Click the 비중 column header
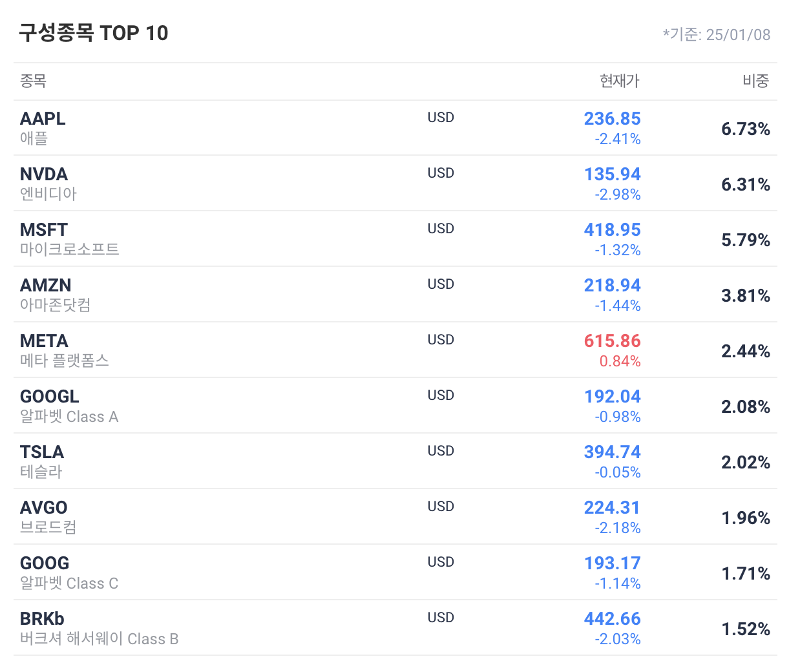800x672 pixels. pyautogui.click(x=756, y=81)
